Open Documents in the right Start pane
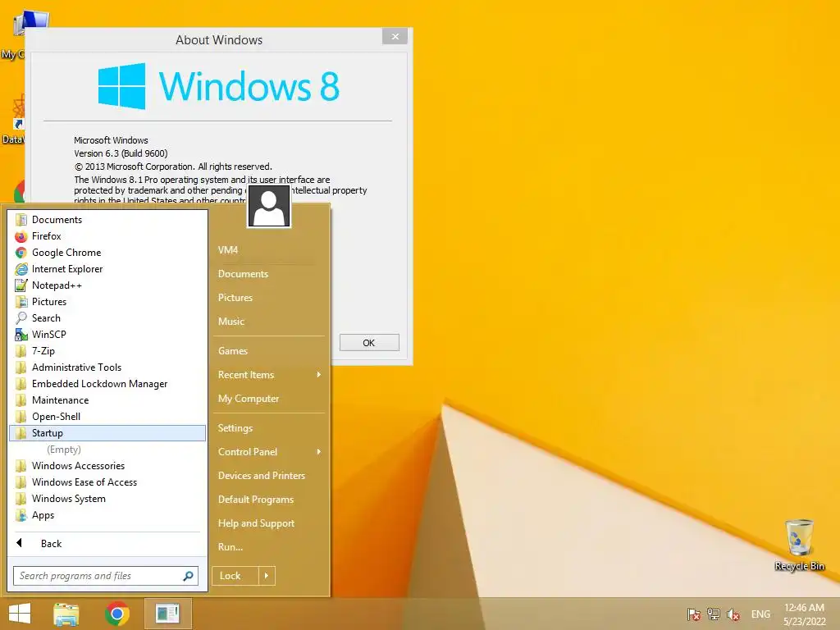 tap(269, 274)
